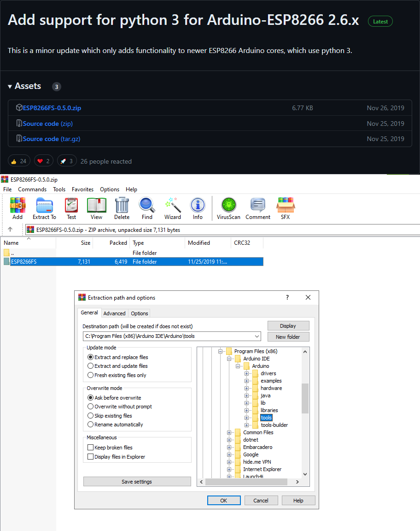
Task: Expand the java folder node
Action: pos(247,395)
